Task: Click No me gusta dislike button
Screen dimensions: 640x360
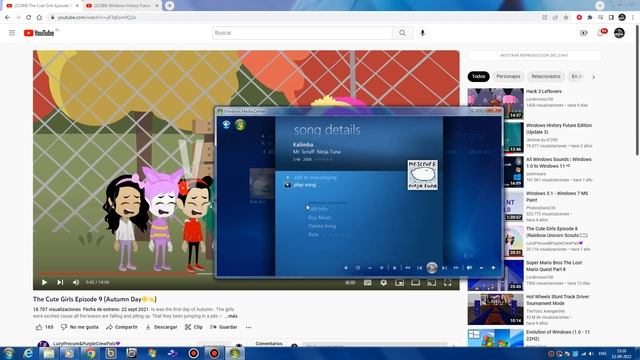Action: 80,327
